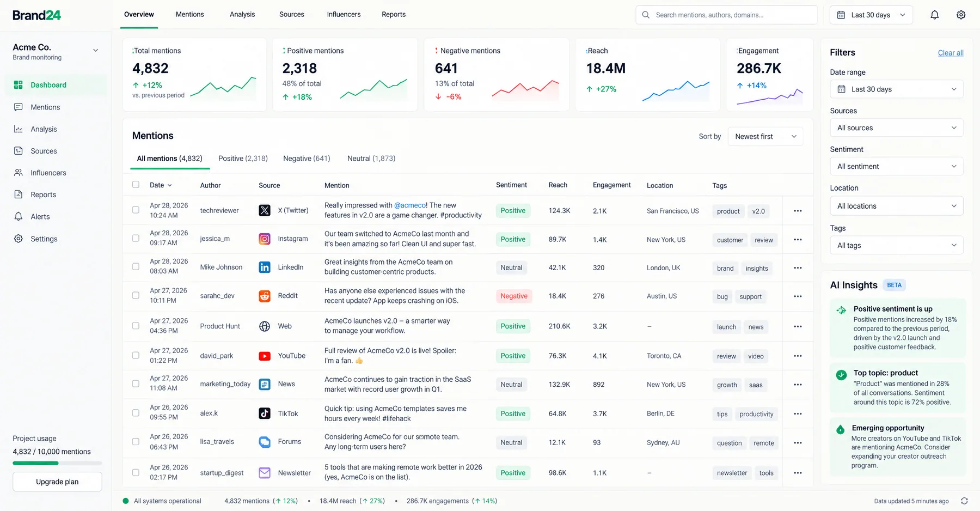Expand the All tags filter dropdown
The width and height of the screenshot is (980, 511).
[897, 246]
